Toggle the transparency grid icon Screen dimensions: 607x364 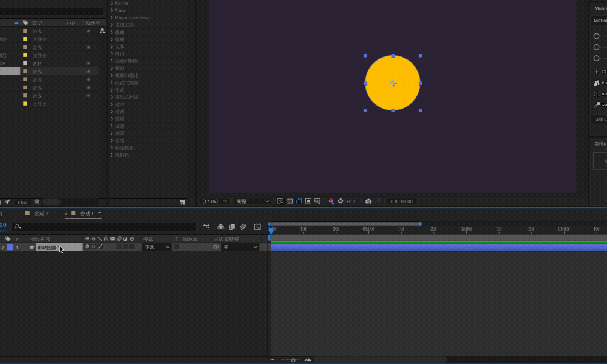(x=289, y=201)
